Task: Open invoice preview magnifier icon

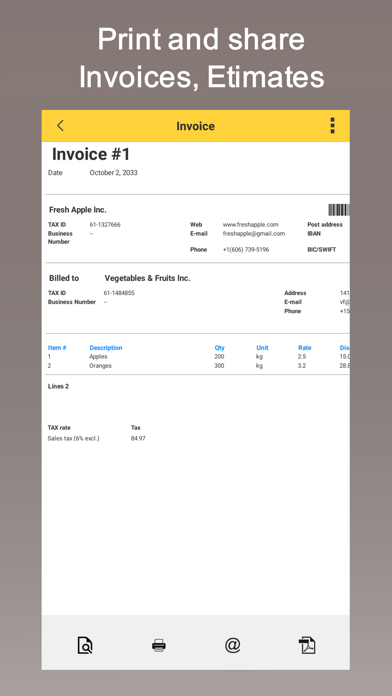Action: (x=85, y=645)
